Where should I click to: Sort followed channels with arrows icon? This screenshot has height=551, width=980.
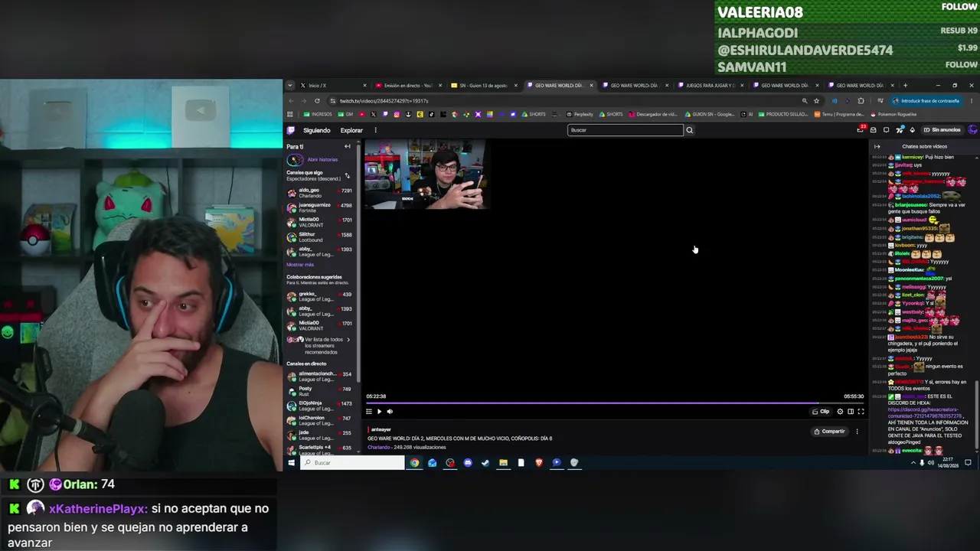click(347, 175)
